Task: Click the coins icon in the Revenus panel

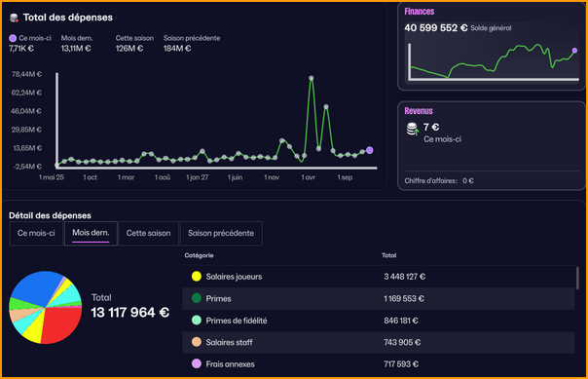Action: tap(413, 130)
